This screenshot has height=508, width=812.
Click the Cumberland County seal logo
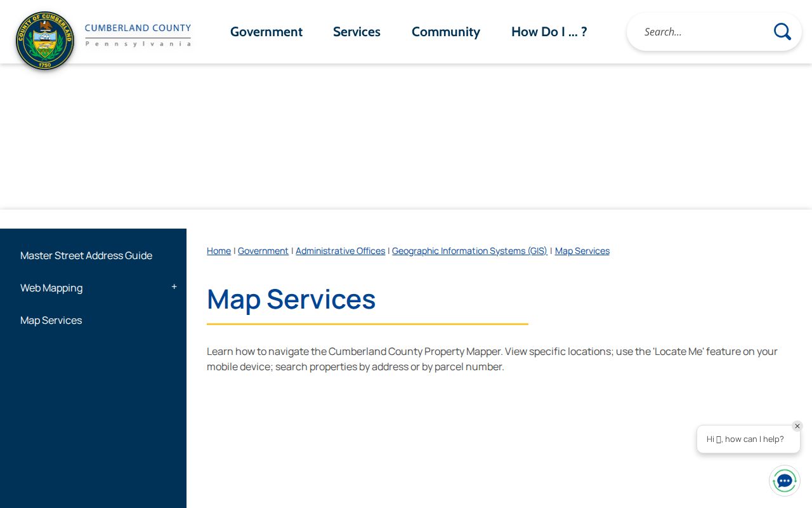pyautogui.click(x=45, y=41)
